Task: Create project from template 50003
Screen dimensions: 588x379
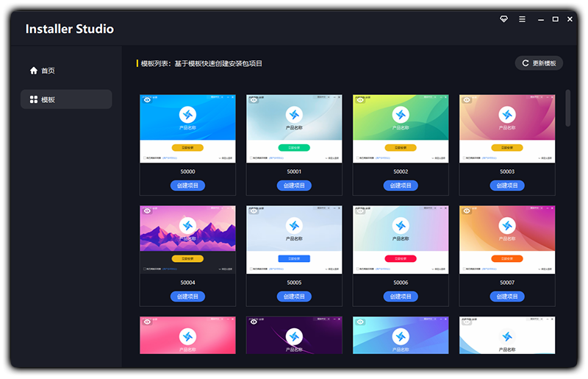Action: tap(507, 185)
